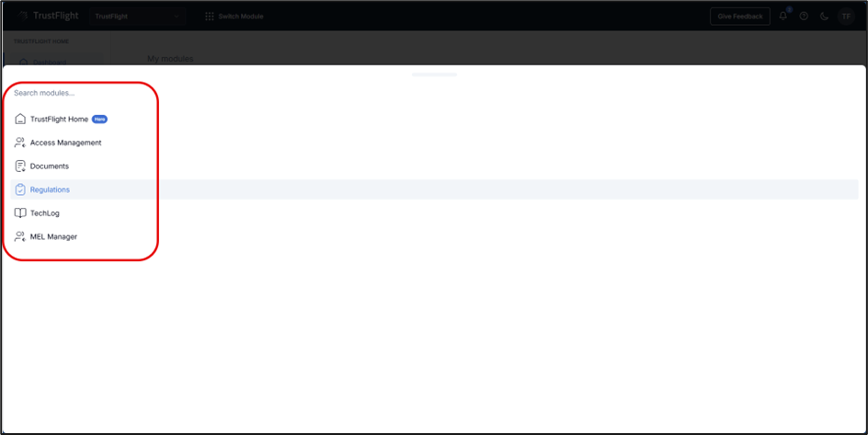
Task: Click the Give Feedback button
Action: point(740,16)
